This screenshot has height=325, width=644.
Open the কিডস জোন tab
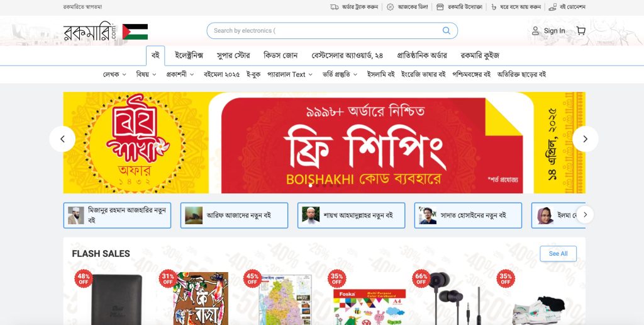(x=280, y=55)
